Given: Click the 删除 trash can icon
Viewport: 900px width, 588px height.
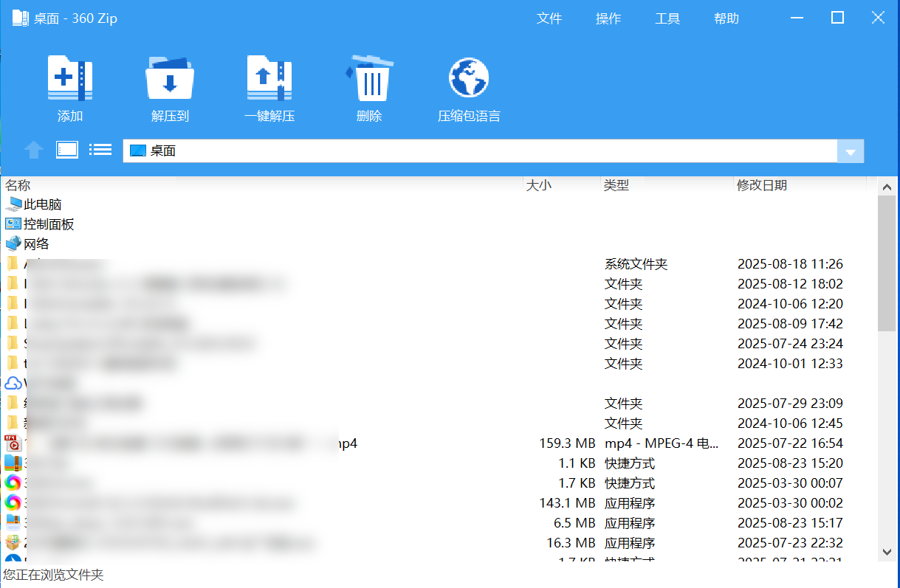Looking at the screenshot, I should (x=369, y=77).
